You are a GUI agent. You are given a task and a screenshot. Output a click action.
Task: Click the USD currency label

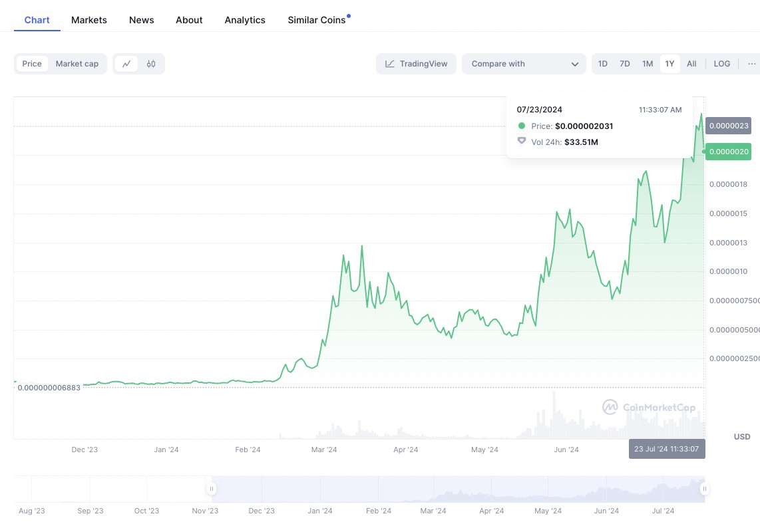(x=741, y=437)
